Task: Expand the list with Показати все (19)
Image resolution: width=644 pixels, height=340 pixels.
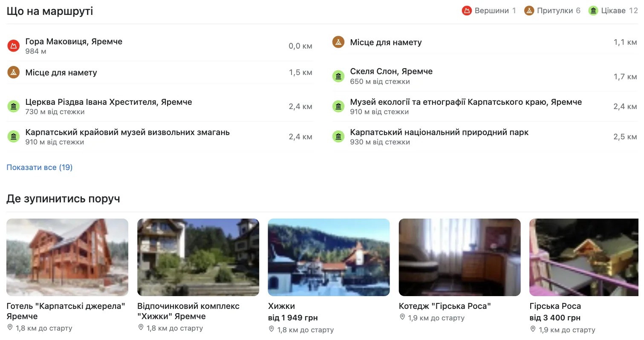Action: point(40,167)
